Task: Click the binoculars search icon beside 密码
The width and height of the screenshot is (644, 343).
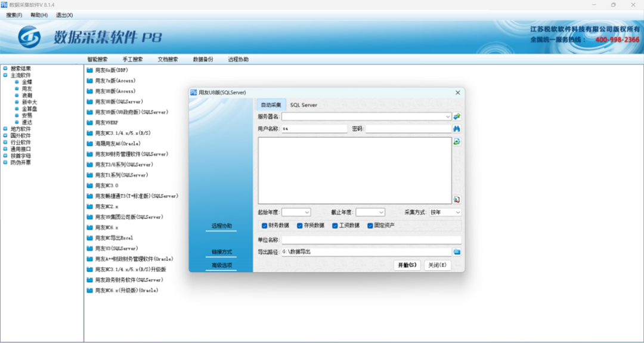Action: [457, 129]
